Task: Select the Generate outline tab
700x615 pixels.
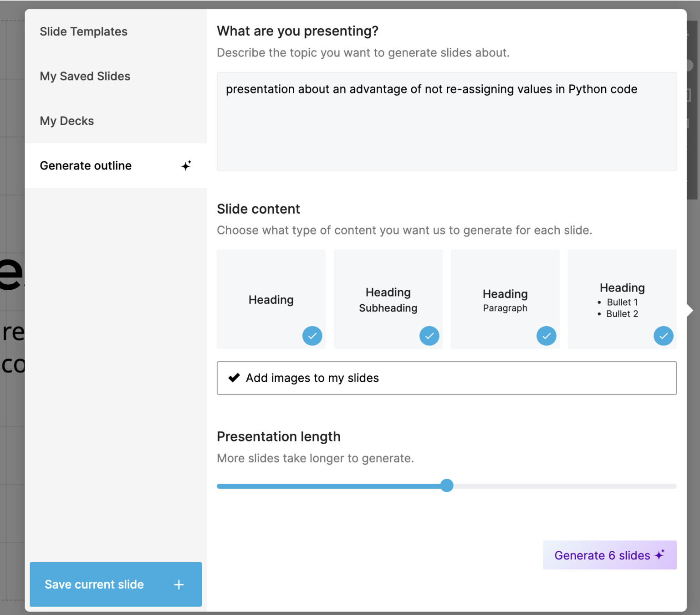Action: click(x=116, y=165)
